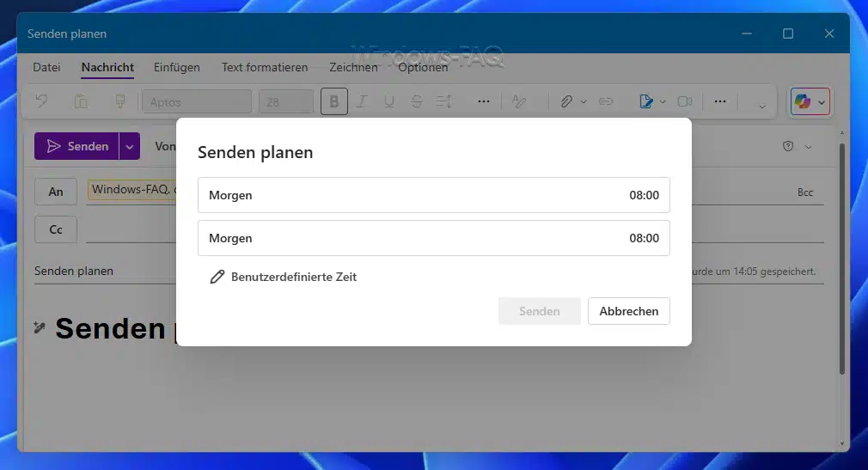Select first Morgen 08:00 option
Screen dimensions: 868x470
[434, 195]
